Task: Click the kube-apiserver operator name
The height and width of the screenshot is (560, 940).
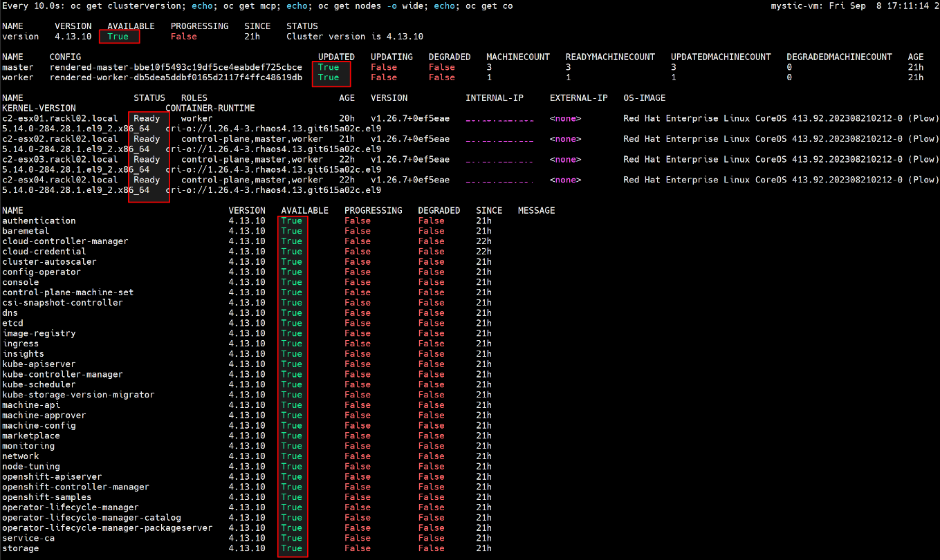Action: pos(39,364)
